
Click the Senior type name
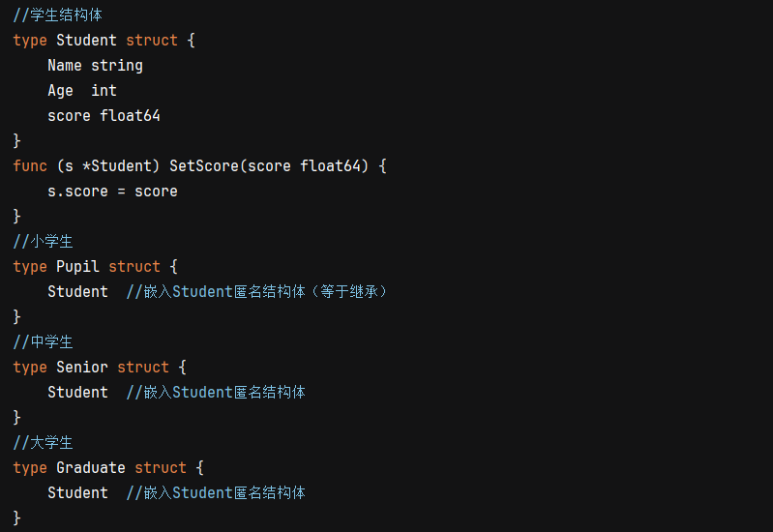pyautogui.click(x=82, y=368)
